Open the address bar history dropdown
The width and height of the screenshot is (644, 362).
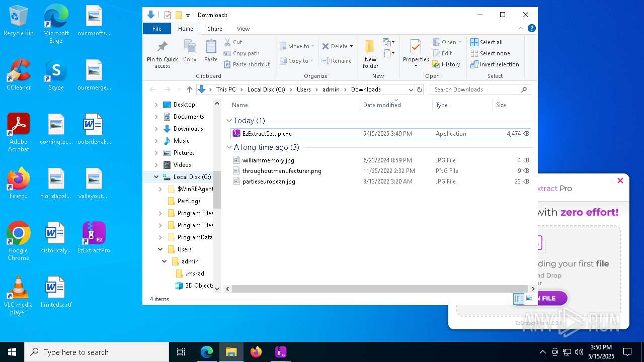pos(411,89)
